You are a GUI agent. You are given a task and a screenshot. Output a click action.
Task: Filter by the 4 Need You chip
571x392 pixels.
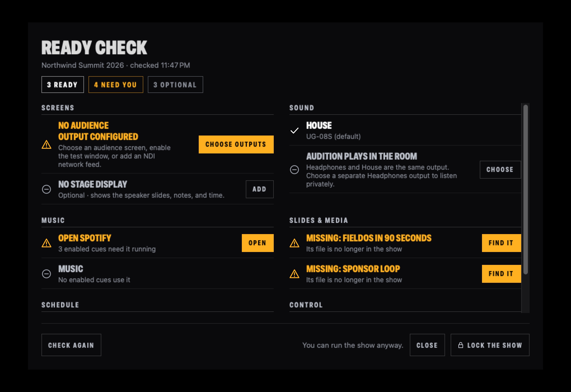click(x=116, y=85)
